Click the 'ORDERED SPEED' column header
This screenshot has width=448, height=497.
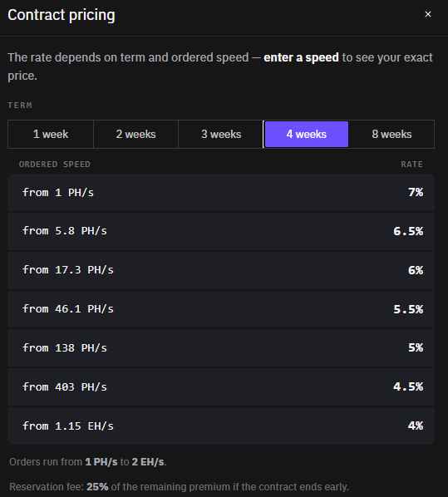[55, 165]
